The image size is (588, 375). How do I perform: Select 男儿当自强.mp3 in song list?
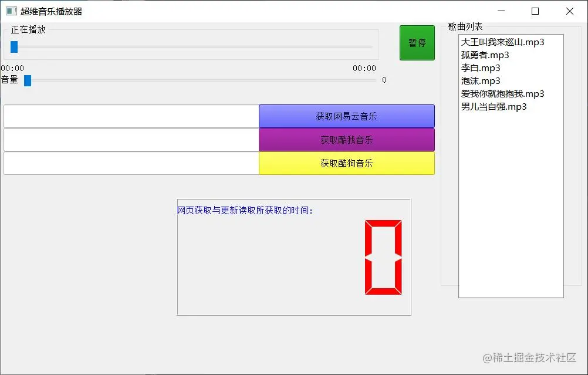(x=511, y=107)
